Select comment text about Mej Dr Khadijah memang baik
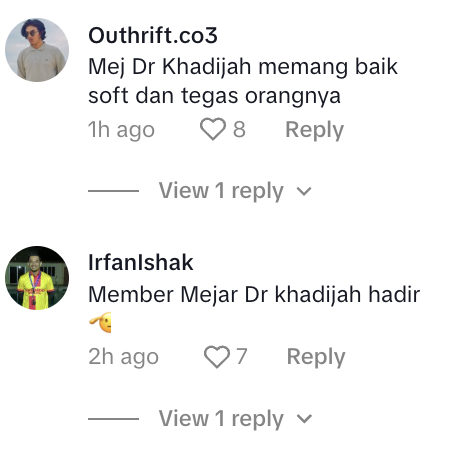This screenshot has height=464, width=456. tap(243, 81)
